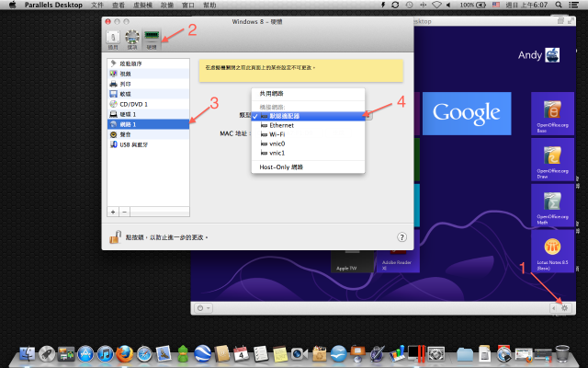Open Parallels Desktop app menu
Image resolution: width=588 pixels, height=368 pixels.
click(53, 5)
